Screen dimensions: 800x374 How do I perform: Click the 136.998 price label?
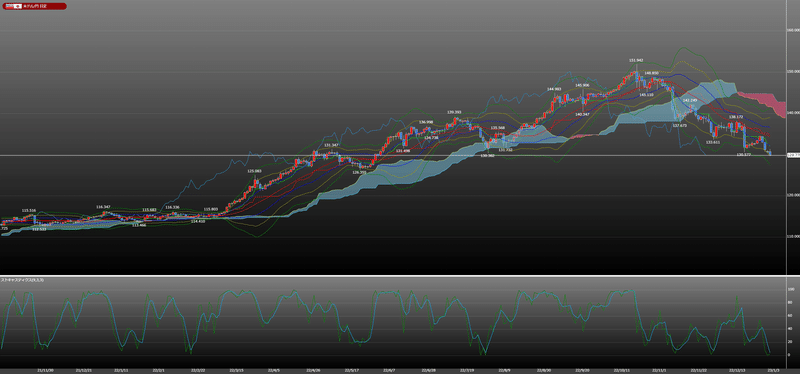[426, 122]
